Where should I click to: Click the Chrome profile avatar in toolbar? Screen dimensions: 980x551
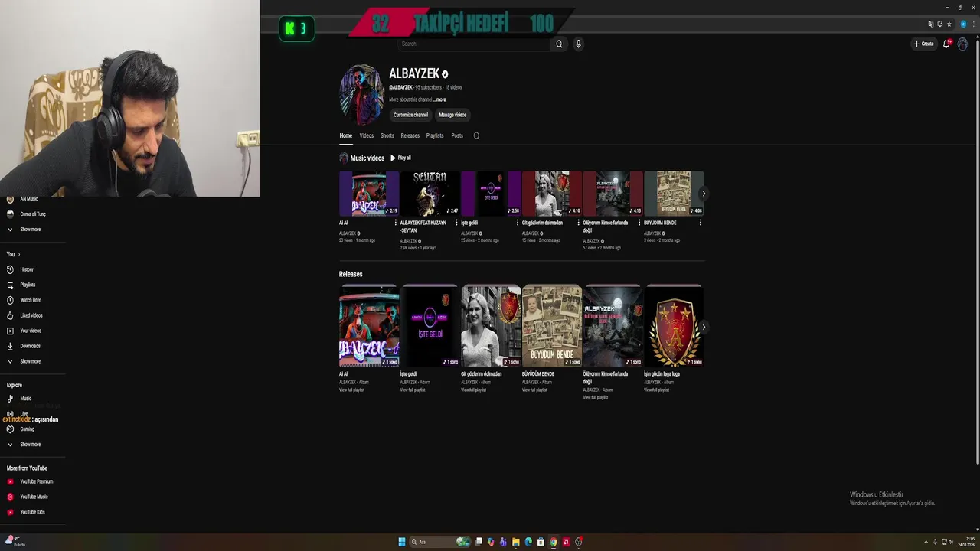963,24
